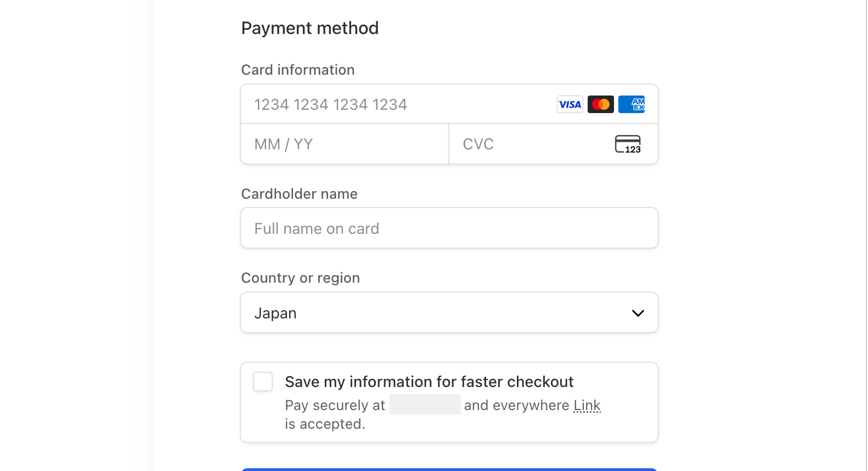Viewport: 868px width, 471px height.
Task: Open the Japan country selector
Action: pos(439,313)
